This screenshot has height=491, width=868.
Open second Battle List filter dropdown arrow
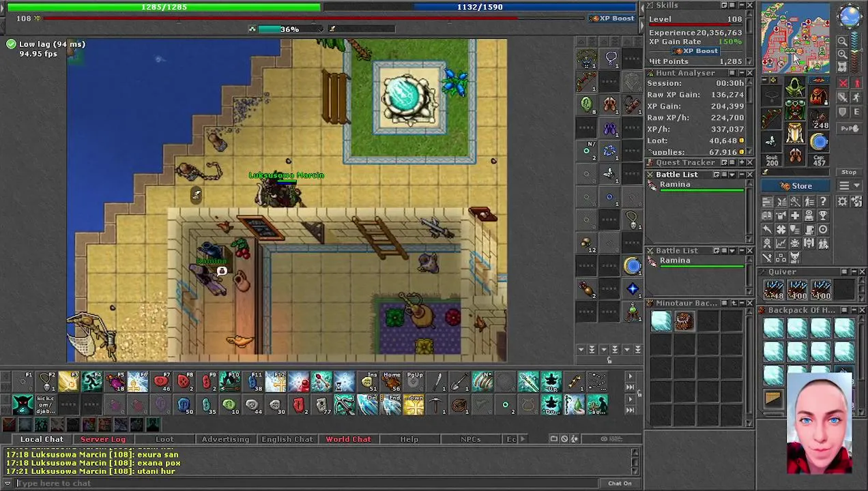(x=732, y=251)
